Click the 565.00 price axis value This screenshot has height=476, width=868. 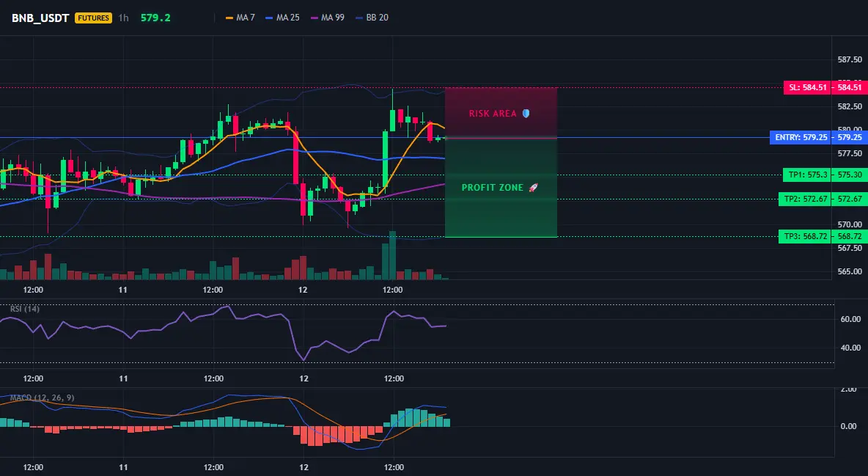coord(850,271)
